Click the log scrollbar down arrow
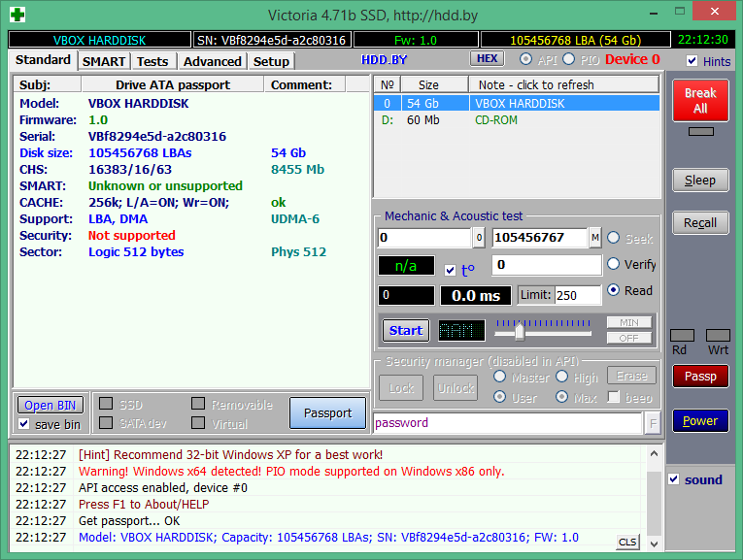The image size is (743, 560). (655, 544)
